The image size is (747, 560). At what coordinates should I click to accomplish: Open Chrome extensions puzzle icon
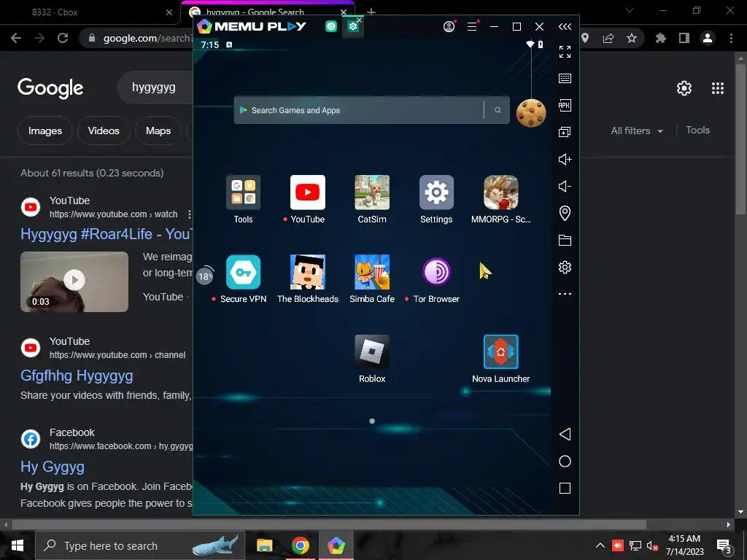pyautogui.click(x=661, y=38)
